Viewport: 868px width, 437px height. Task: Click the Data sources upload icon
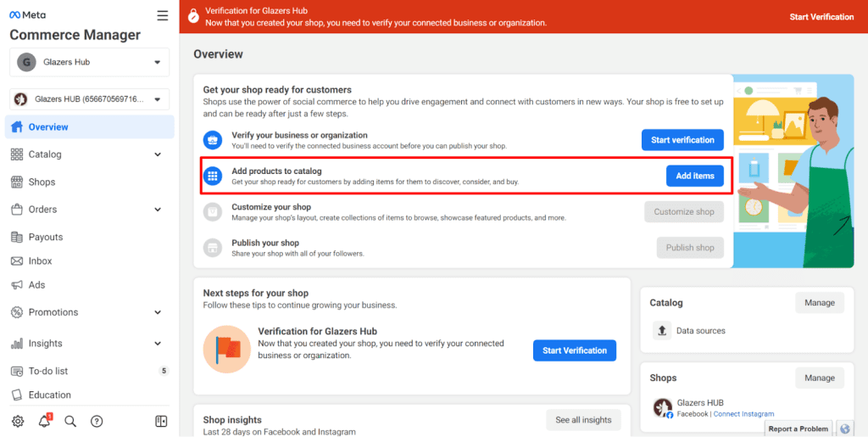tap(661, 331)
